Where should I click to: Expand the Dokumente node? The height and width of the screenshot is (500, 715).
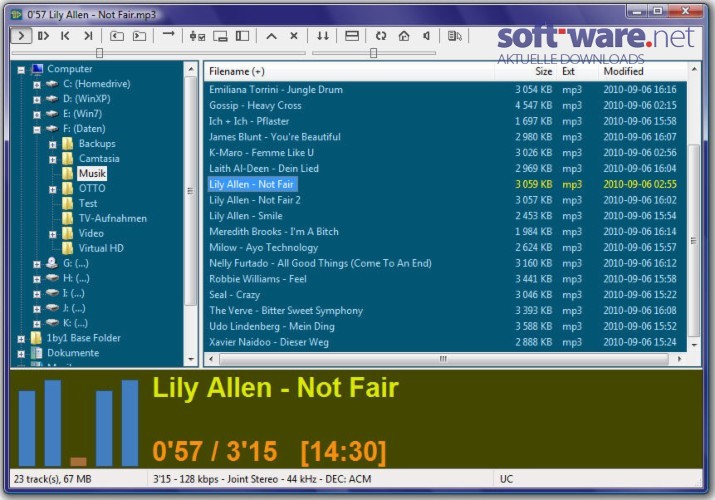click(21, 354)
